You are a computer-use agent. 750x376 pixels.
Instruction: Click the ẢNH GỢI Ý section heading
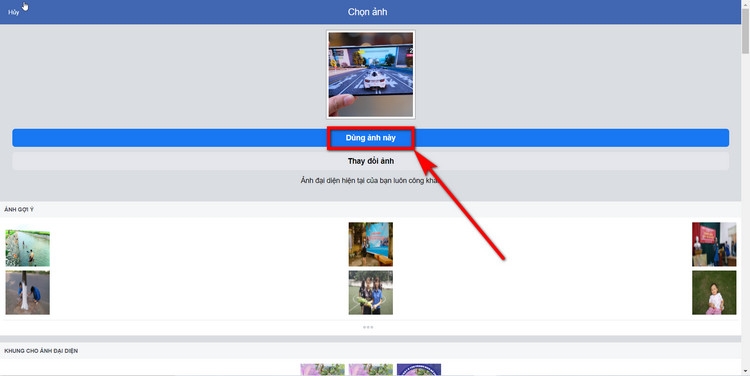click(19, 210)
